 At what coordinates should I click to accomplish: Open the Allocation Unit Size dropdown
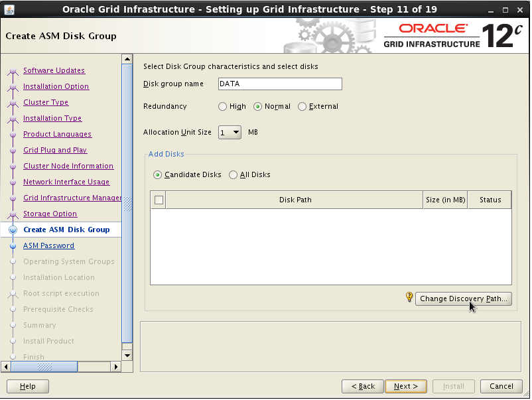tap(230, 132)
